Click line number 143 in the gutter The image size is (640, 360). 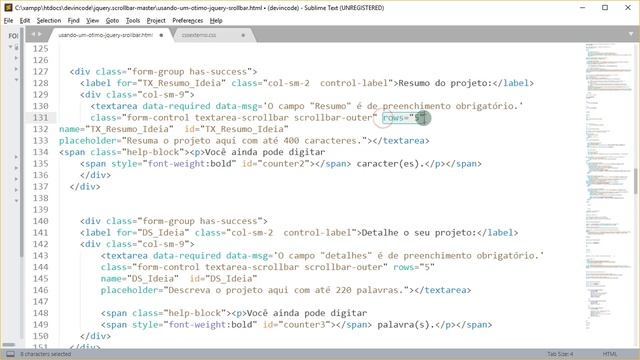(x=40, y=256)
